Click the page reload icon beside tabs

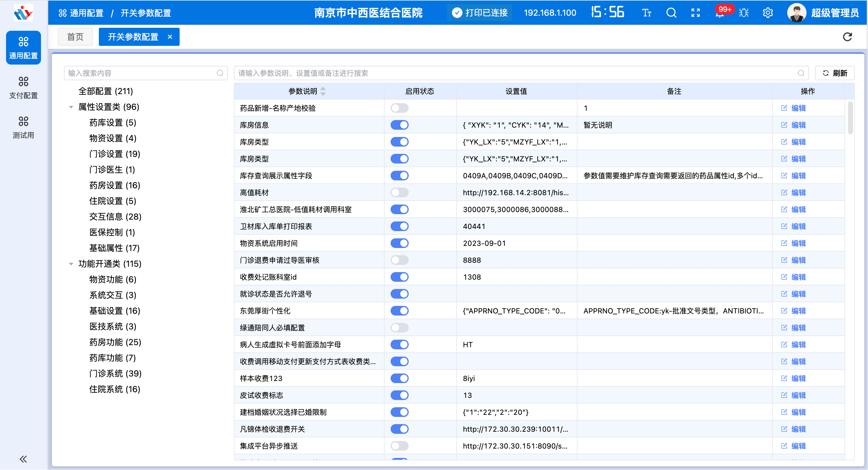(x=847, y=37)
